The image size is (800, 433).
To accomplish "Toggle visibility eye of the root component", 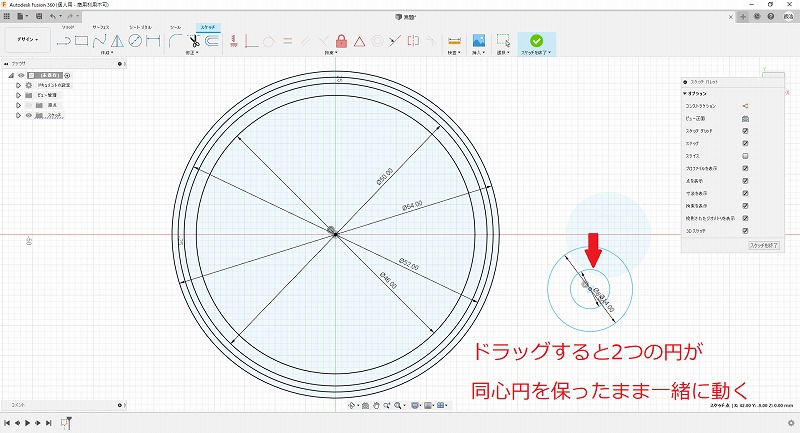I will point(21,75).
